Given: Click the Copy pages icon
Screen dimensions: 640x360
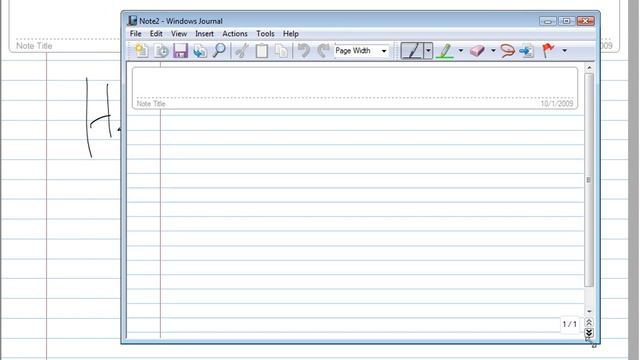Looking at the screenshot, I should (x=281, y=51).
